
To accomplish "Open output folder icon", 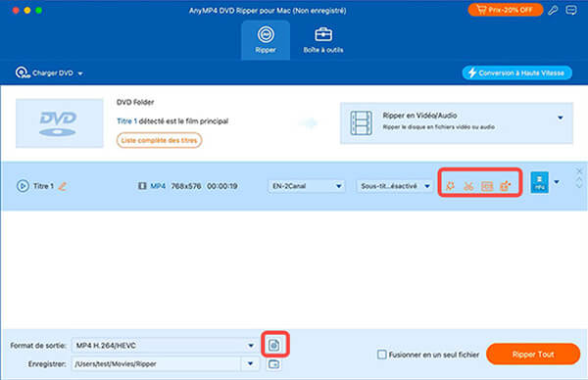I will click(273, 364).
